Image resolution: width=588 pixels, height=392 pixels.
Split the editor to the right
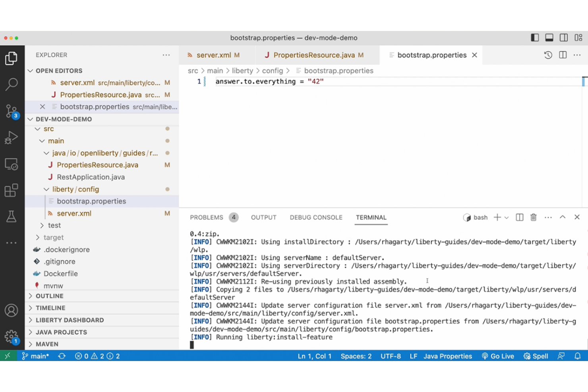[563, 55]
